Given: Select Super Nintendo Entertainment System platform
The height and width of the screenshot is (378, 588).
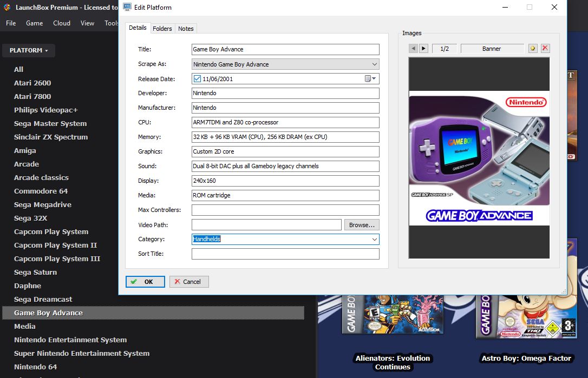Looking at the screenshot, I should click(82, 353).
